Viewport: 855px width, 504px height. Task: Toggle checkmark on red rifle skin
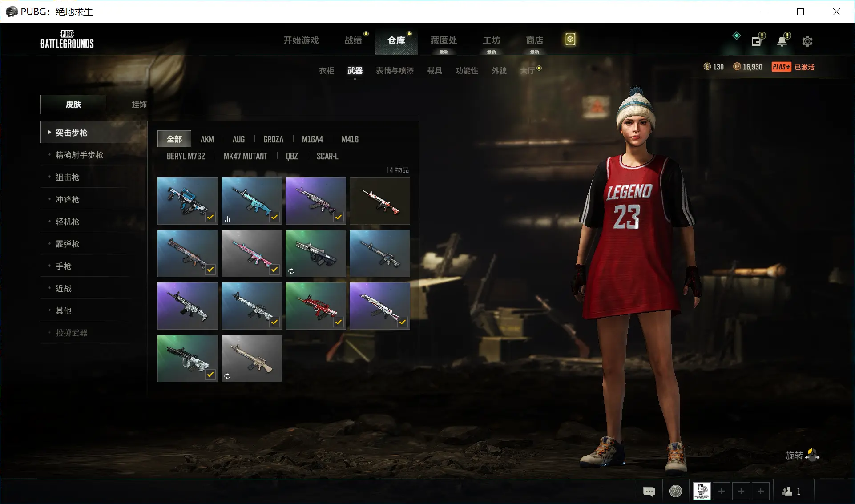[339, 322]
